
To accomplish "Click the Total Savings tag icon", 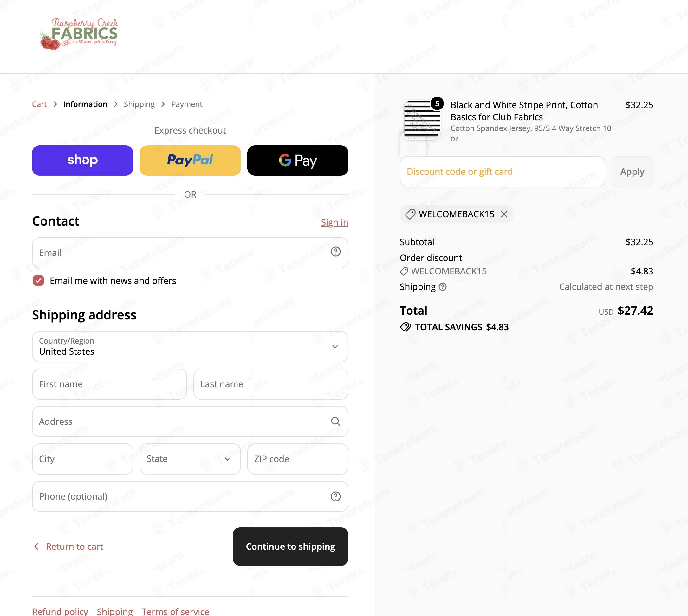I will pos(405,327).
